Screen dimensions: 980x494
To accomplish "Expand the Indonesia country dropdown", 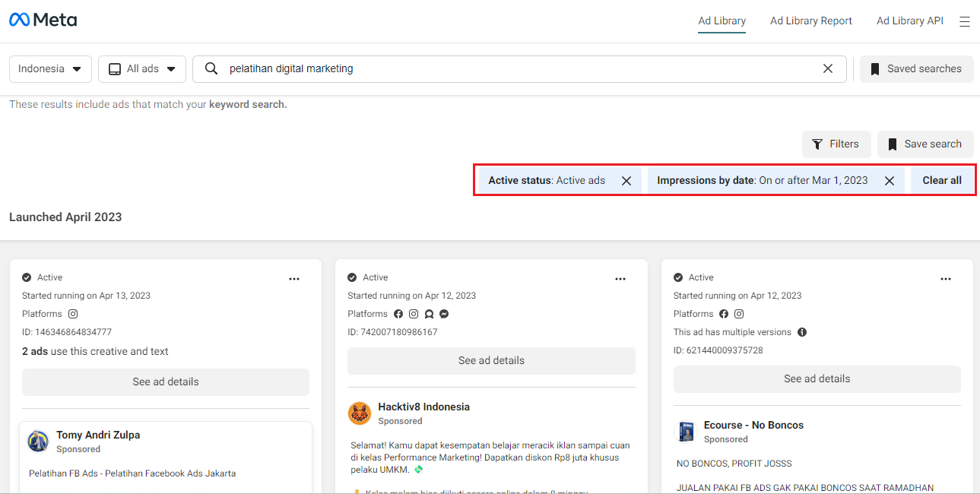I will click(x=50, y=68).
